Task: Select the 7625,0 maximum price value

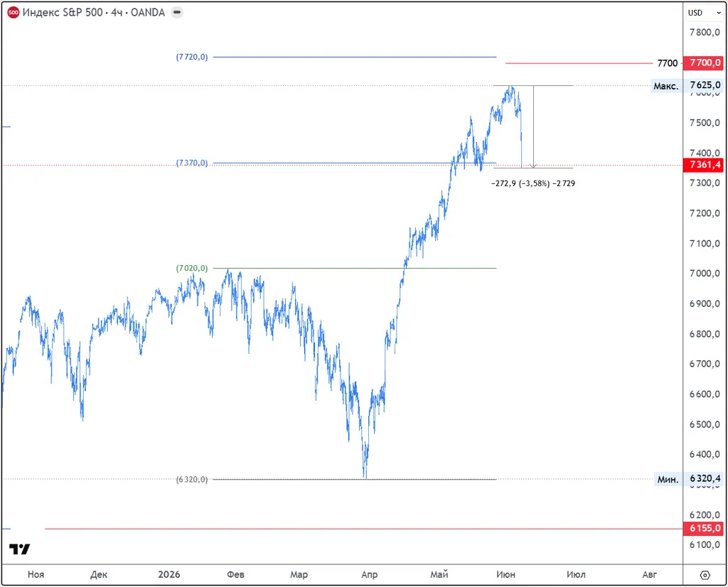Action: 705,85
